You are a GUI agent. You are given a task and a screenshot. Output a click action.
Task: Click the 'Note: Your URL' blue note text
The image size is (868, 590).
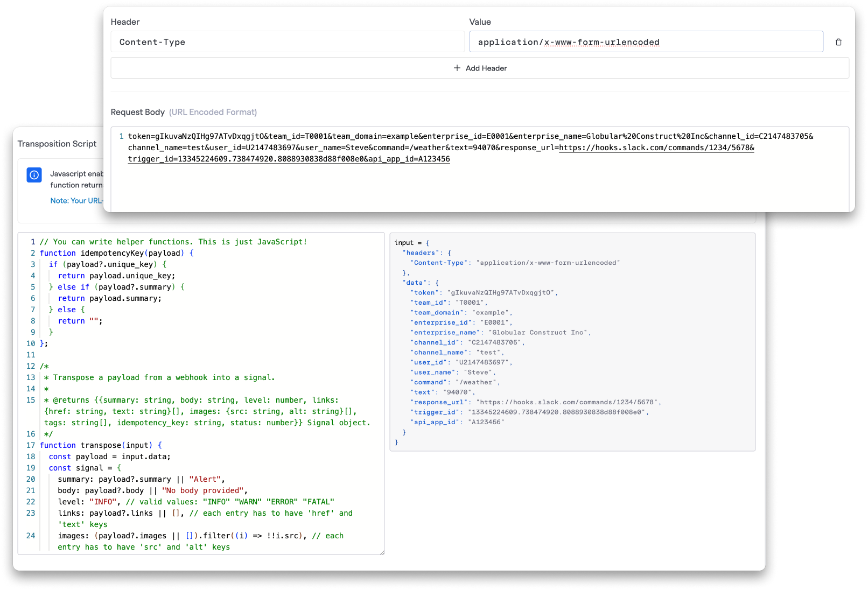76,200
